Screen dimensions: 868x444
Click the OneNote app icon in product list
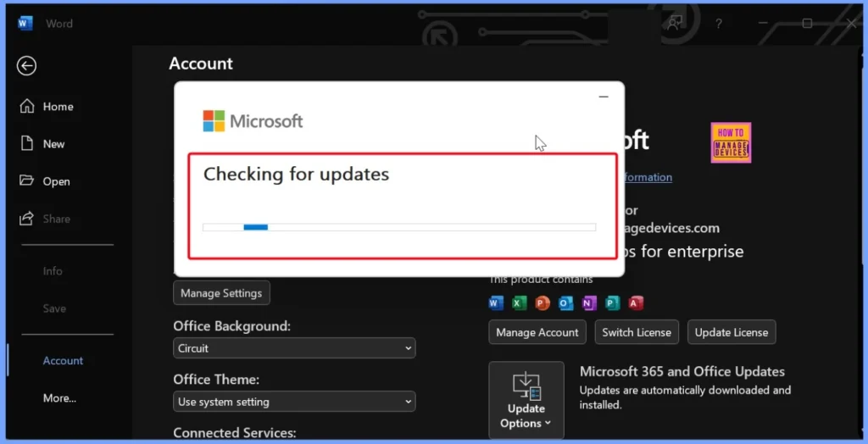[x=589, y=302]
